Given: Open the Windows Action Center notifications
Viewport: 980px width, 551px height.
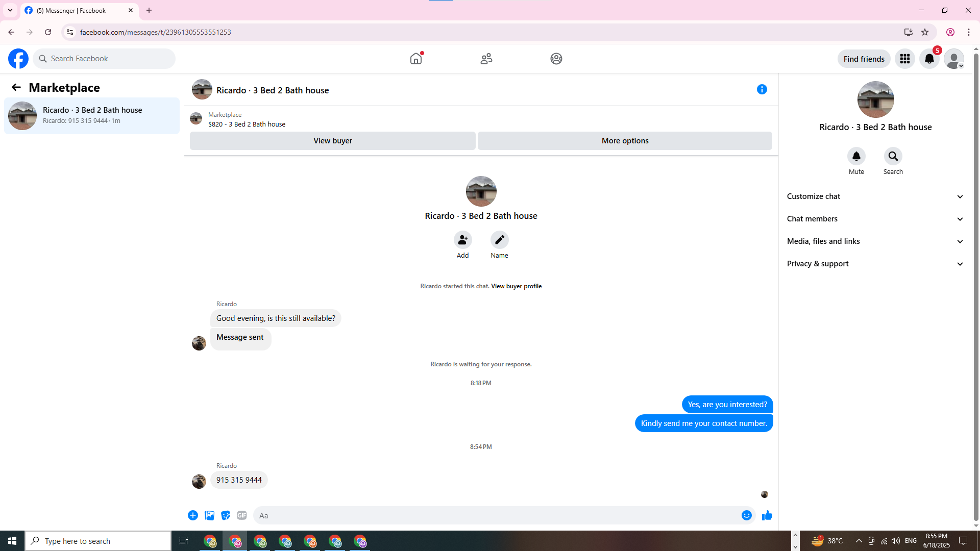Looking at the screenshot, I should click(x=963, y=541).
